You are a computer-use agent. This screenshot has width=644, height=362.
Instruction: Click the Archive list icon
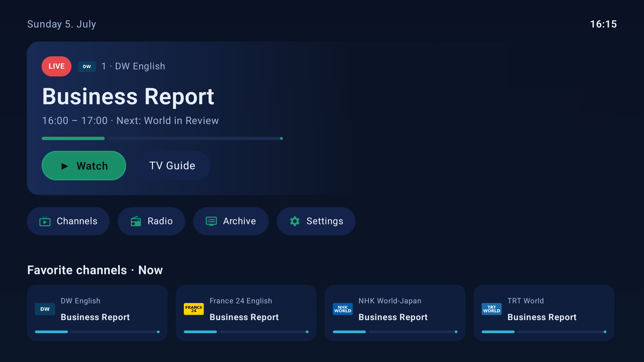[211, 221]
